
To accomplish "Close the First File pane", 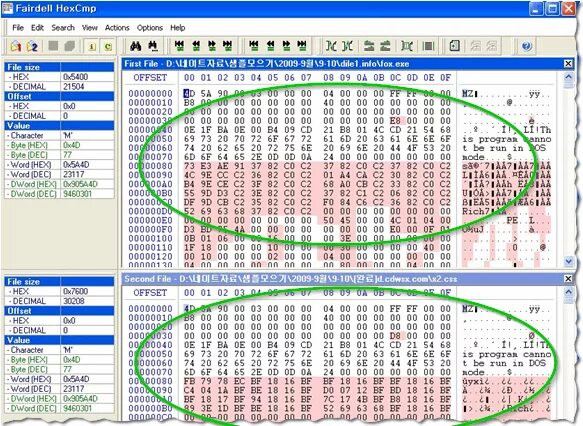I will [568, 64].
